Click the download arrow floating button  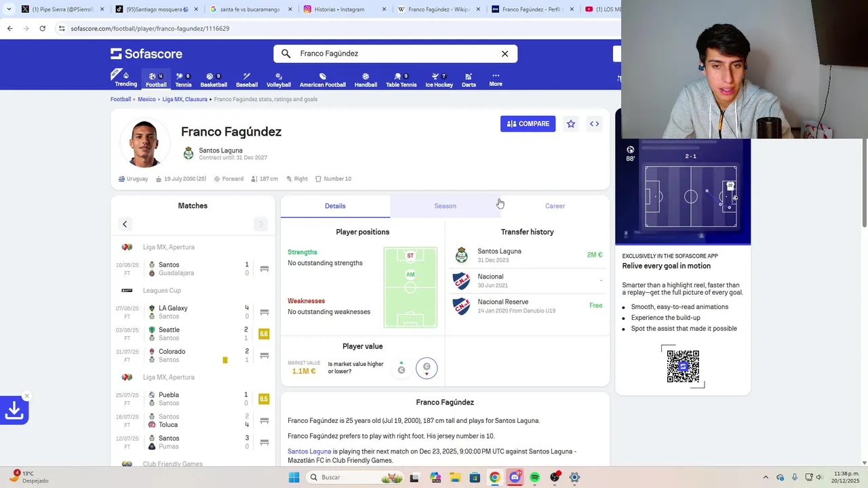coord(14,411)
